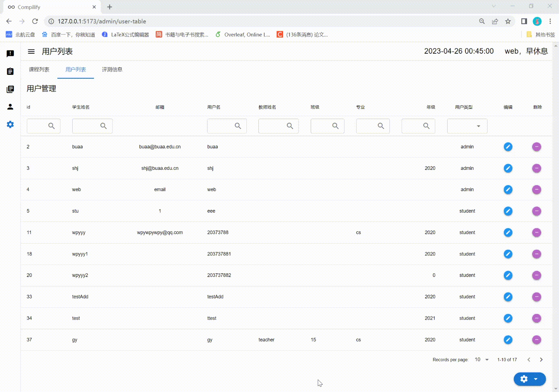
Task: Delete user stu row
Action: (536, 211)
